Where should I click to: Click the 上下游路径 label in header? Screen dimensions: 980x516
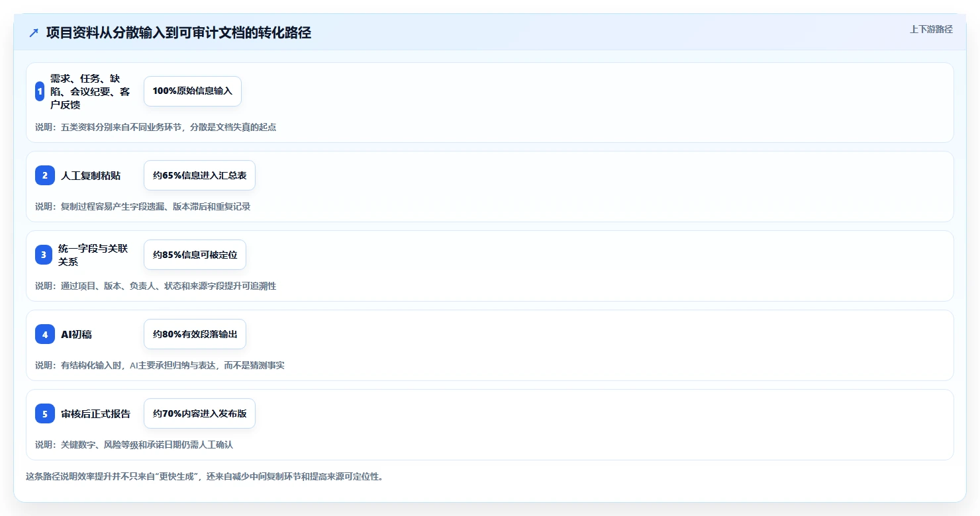931,29
